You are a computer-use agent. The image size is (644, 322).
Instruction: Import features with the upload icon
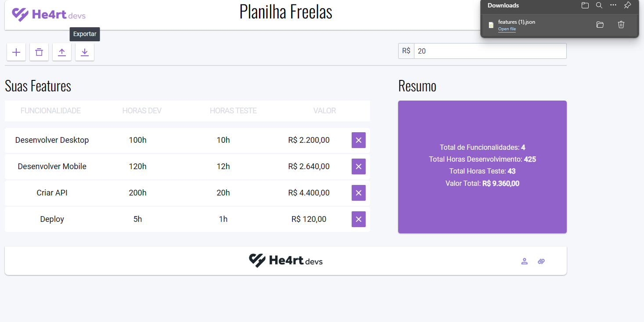(62, 52)
